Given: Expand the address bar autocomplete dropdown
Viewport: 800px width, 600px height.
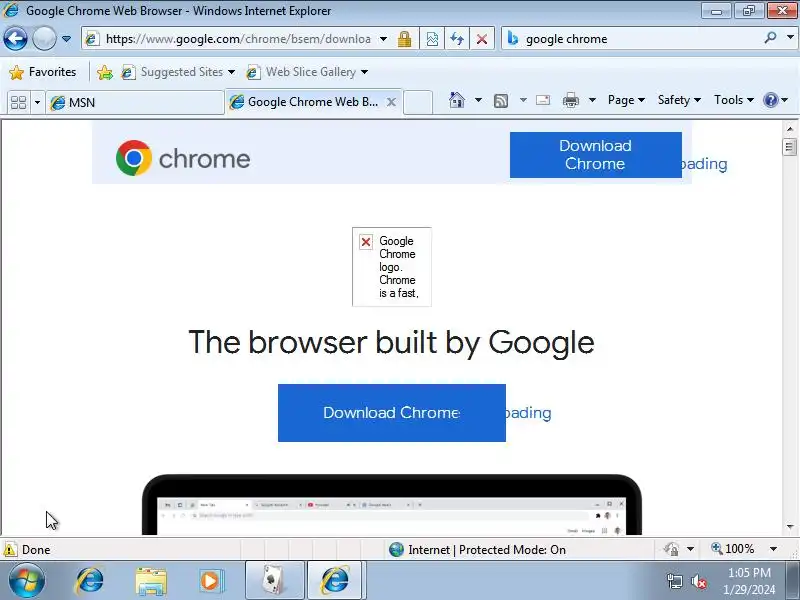Looking at the screenshot, I should 384,39.
